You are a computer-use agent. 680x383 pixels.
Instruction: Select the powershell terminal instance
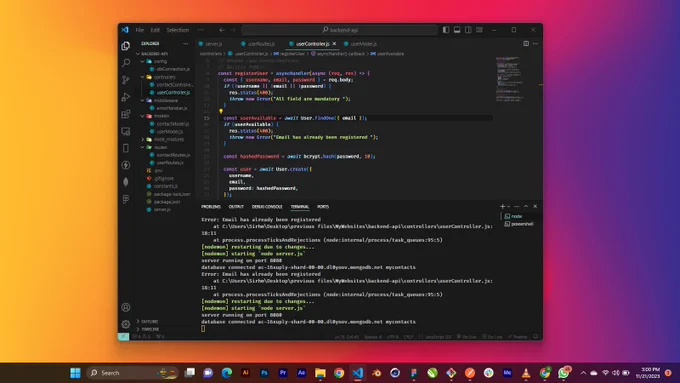(x=522, y=224)
